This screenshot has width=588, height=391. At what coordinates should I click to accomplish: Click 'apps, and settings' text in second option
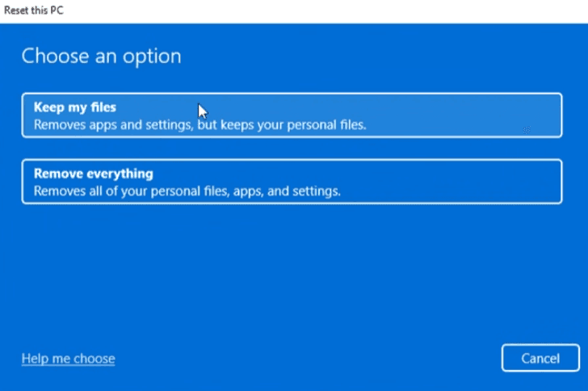tap(287, 191)
